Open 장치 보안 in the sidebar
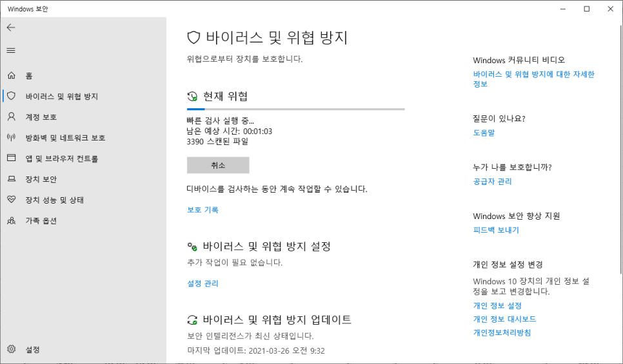The width and height of the screenshot is (623, 364). click(x=41, y=179)
